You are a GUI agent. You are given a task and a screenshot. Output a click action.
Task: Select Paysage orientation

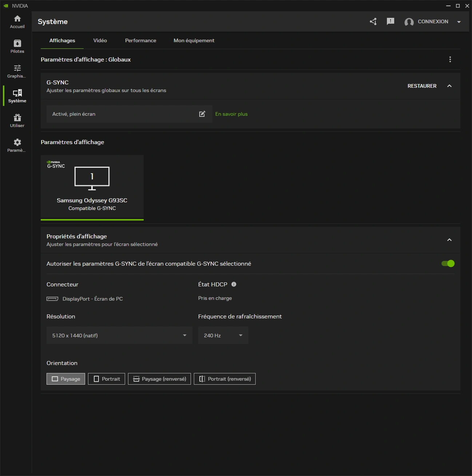pyautogui.click(x=66, y=379)
